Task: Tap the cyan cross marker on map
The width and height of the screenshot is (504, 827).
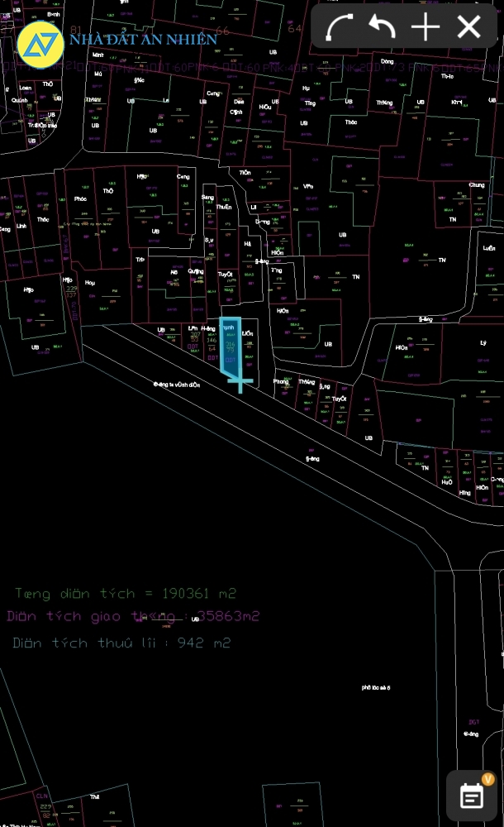Action: pyautogui.click(x=240, y=380)
